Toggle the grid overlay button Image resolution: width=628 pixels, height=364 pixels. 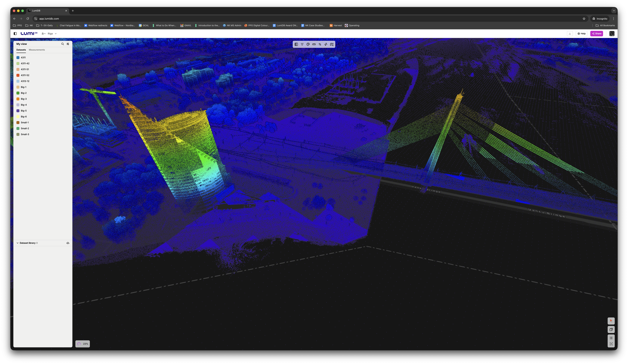coord(611,338)
